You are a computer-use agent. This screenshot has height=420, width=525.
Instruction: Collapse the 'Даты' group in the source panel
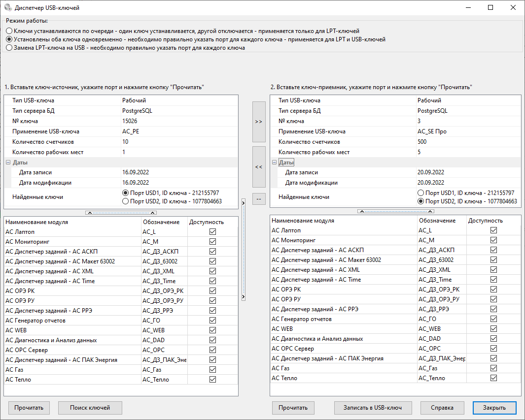[x=8, y=162]
